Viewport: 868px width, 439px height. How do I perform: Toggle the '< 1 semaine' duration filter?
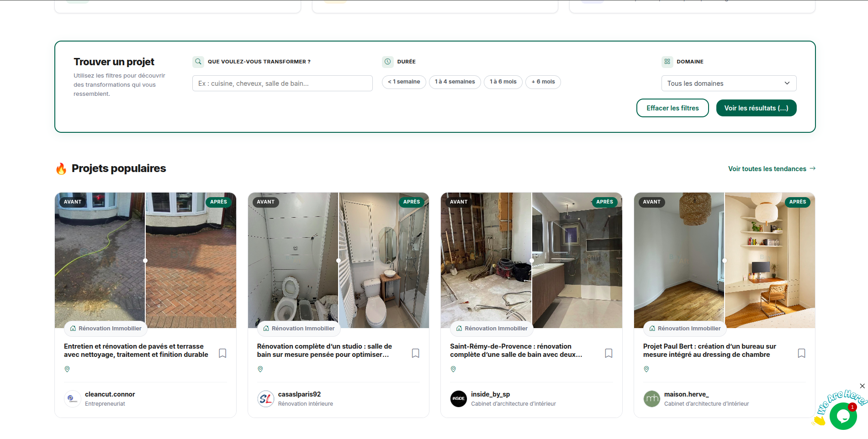[x=404, y=82]
